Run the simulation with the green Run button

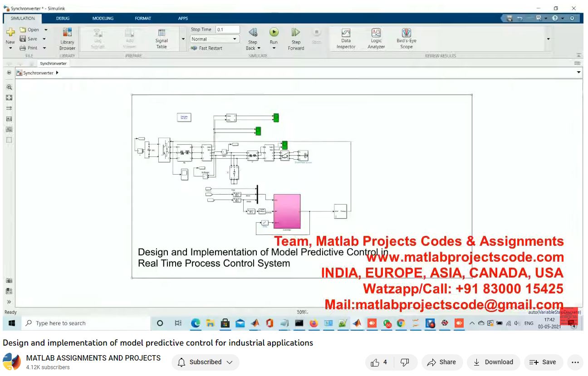pos(274,32)
